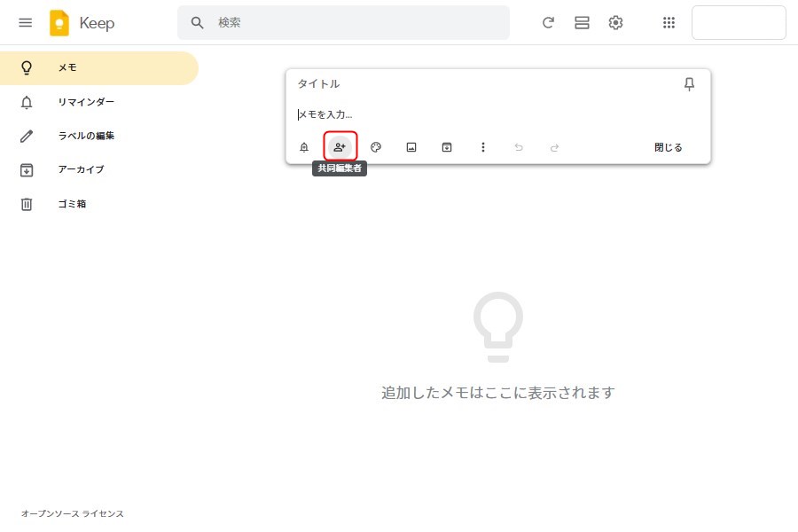Click the undo arrow in note toolbar
This screenshot has width=798, height=532.
tap(519, 147)
